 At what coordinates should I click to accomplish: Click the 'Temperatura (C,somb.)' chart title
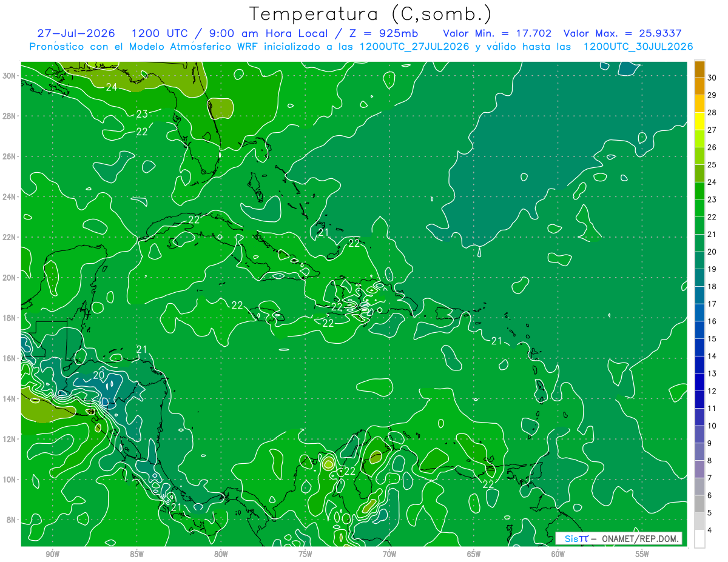coord(371,14)
